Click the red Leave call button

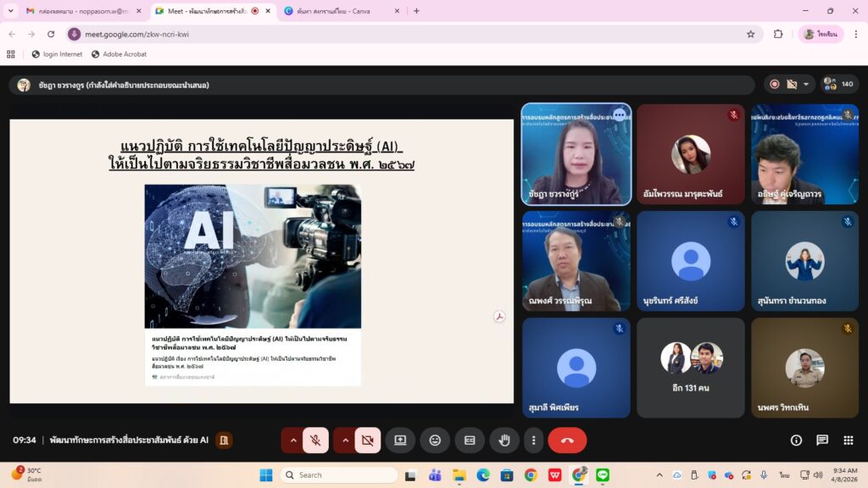pos(567,441)
